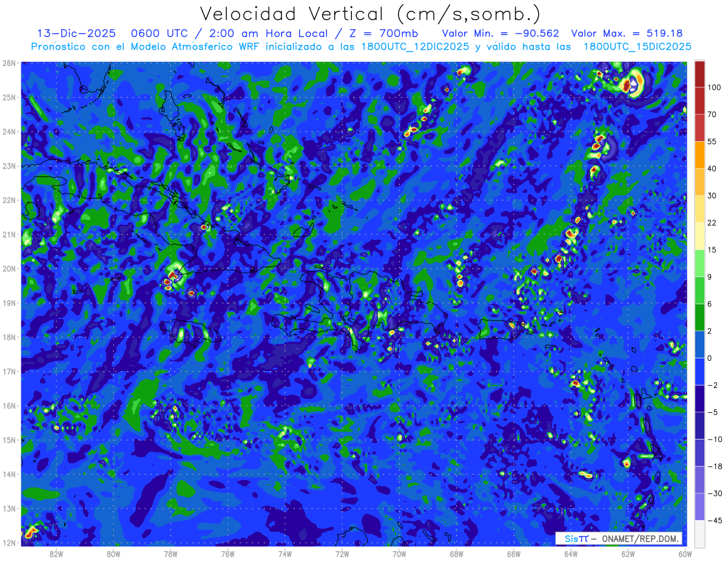Click the color bar label '22'
Viewport: 728px width, 562px height.
712,222
